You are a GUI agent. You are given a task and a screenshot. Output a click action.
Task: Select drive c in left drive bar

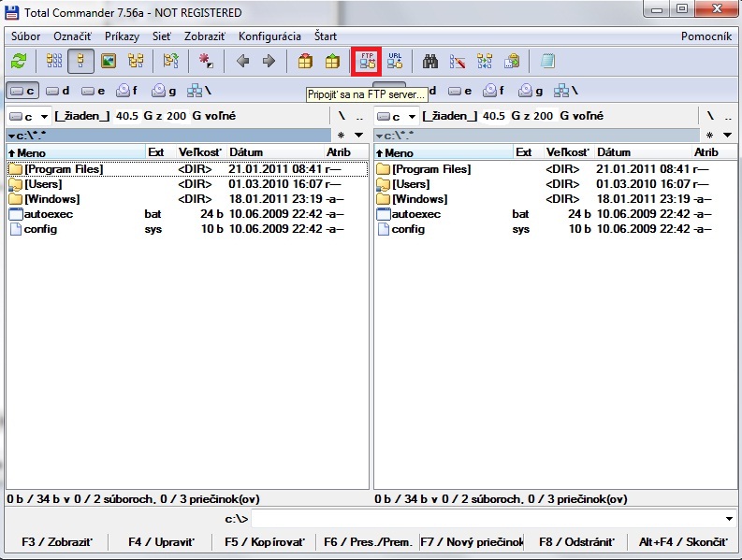tap(22, 91)
